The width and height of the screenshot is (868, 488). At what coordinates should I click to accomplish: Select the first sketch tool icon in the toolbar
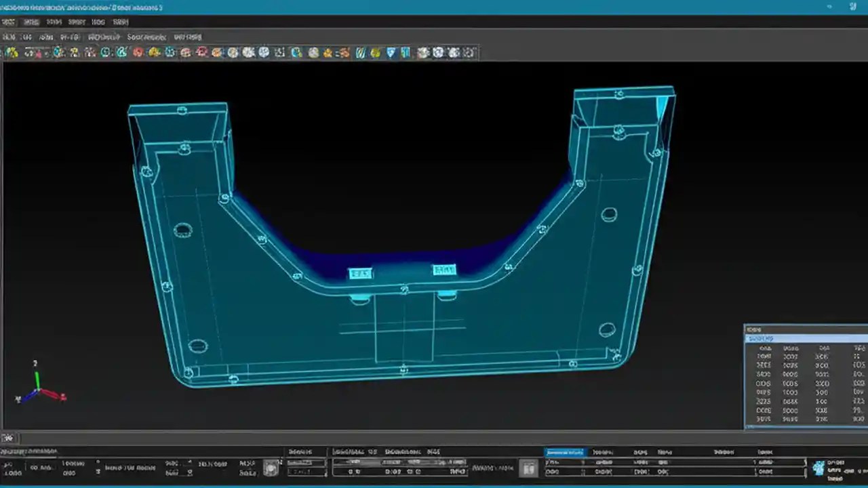(x=8, y=52)
